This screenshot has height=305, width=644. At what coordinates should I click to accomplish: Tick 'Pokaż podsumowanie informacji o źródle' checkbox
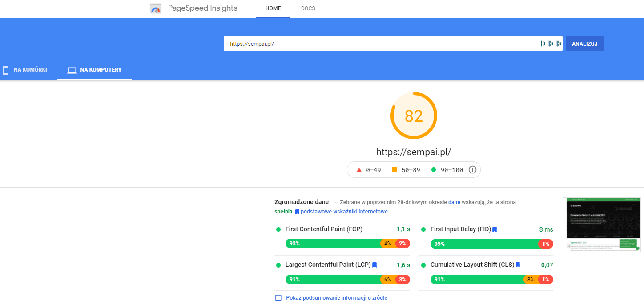(x=278, y=298)
